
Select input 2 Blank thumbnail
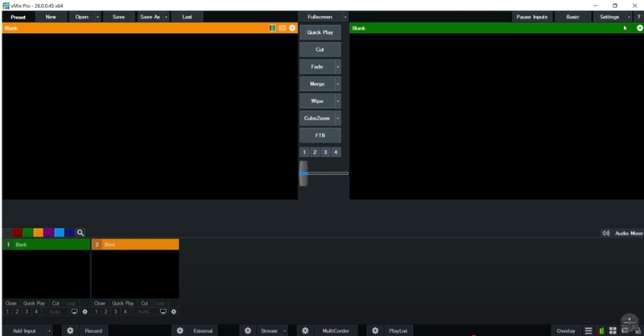[135, 273]
